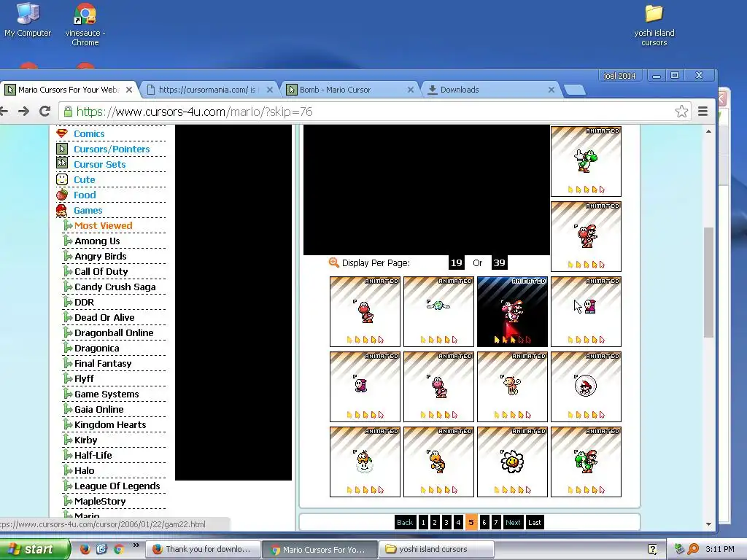
Task: Click the Chrome quick launch icon
Action: click(x=119, y=549)
